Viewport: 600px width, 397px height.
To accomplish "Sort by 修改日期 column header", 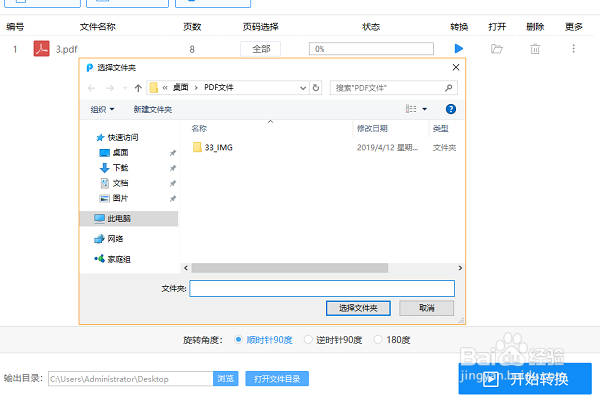I will click(x=372, y=129).
